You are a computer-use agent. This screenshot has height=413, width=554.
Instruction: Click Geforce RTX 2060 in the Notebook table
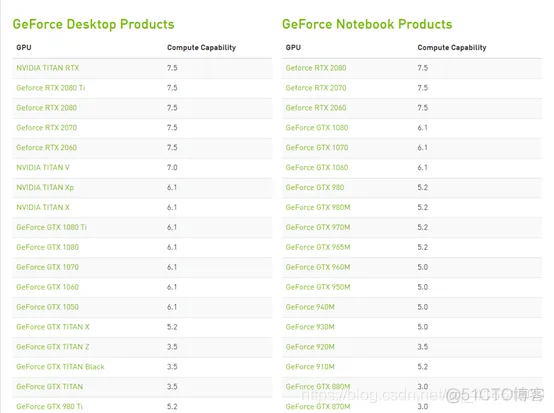316,108
